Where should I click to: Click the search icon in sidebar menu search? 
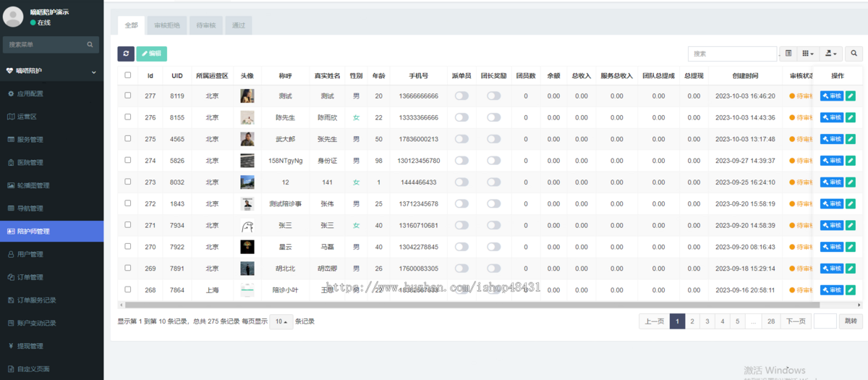(90, 44)
